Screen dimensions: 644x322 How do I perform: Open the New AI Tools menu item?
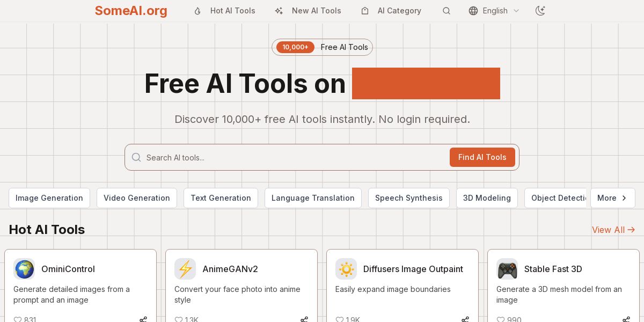[x=317, y=11]
